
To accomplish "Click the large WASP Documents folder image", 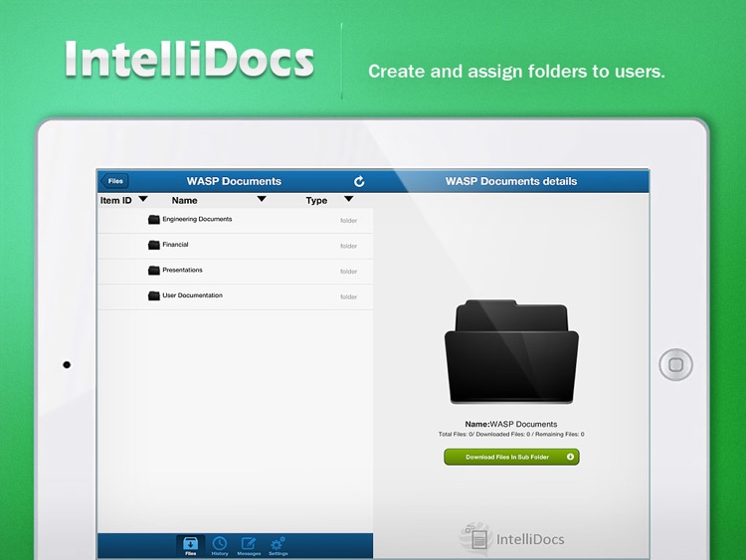I will click(511, 352).
